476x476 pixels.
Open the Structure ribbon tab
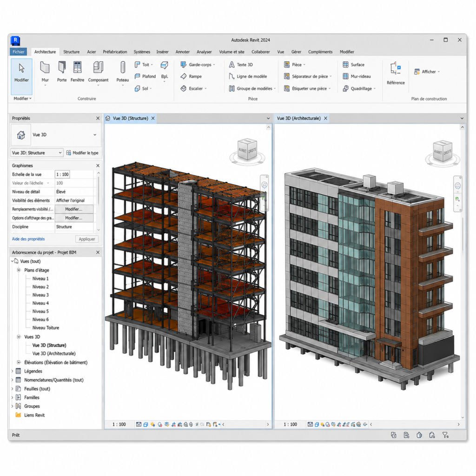71,52
